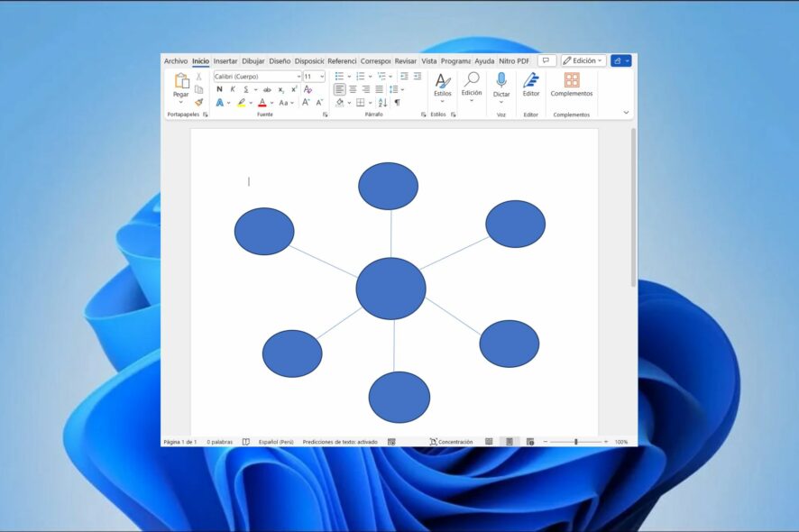The height and width of the screenshot is (532, 799).
Task: Click the zoom in plus icon
Action: (606, 442)
